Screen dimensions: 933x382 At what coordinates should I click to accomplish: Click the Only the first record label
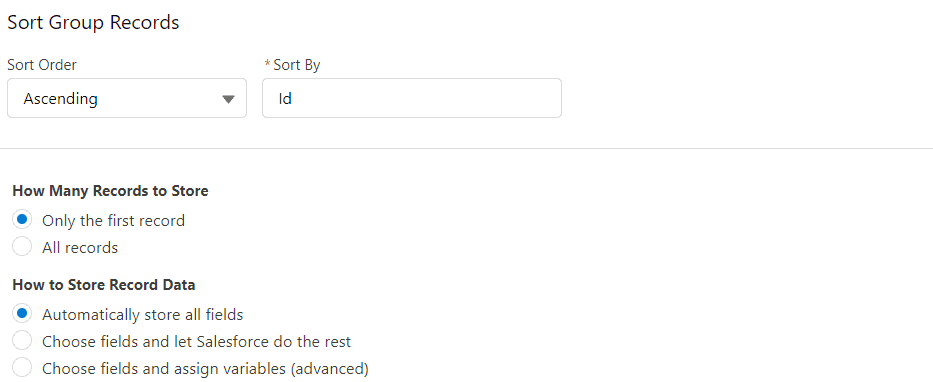pyautogui.click(x=114, y=221)
